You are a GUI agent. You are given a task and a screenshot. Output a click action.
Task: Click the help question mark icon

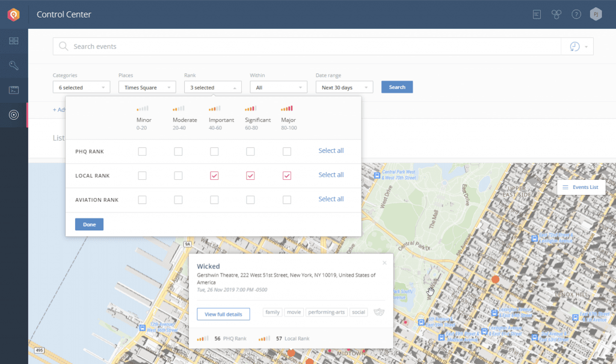point(576,14)
